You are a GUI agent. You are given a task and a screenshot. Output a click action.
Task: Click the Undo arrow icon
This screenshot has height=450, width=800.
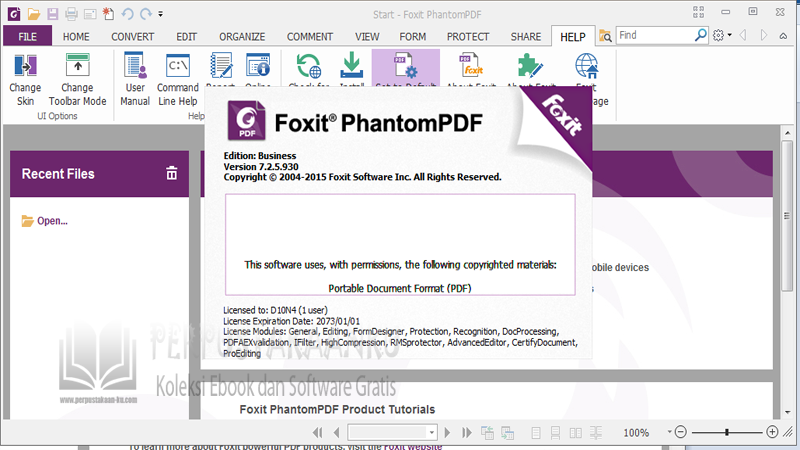pos(128,14)
